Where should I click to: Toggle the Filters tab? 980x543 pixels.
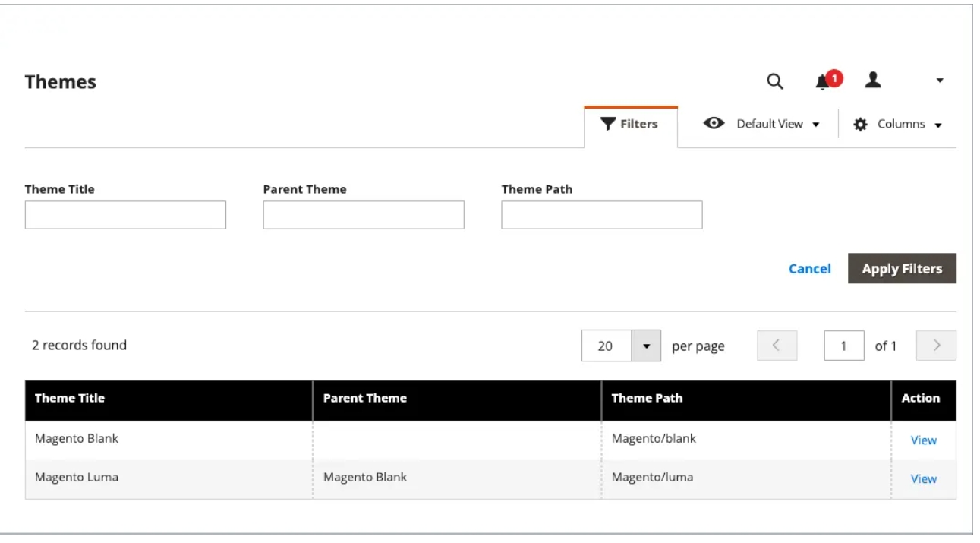631,124
